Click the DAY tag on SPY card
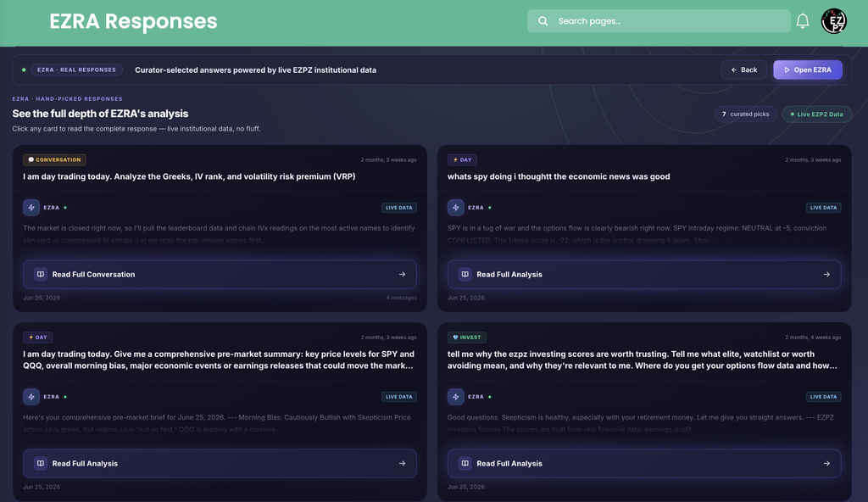The height and width of the screenshot is (502, 868). (x=462, y=159)
